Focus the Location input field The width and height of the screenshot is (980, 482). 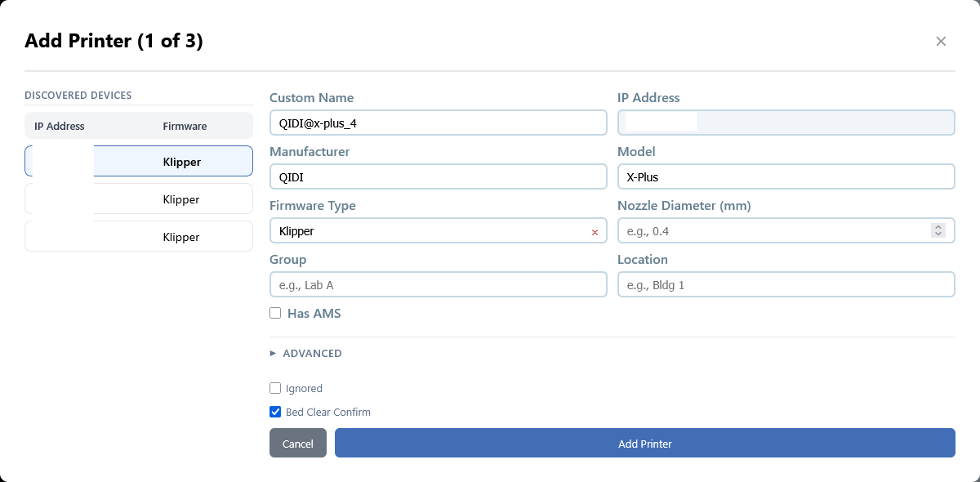coord(786,284)
